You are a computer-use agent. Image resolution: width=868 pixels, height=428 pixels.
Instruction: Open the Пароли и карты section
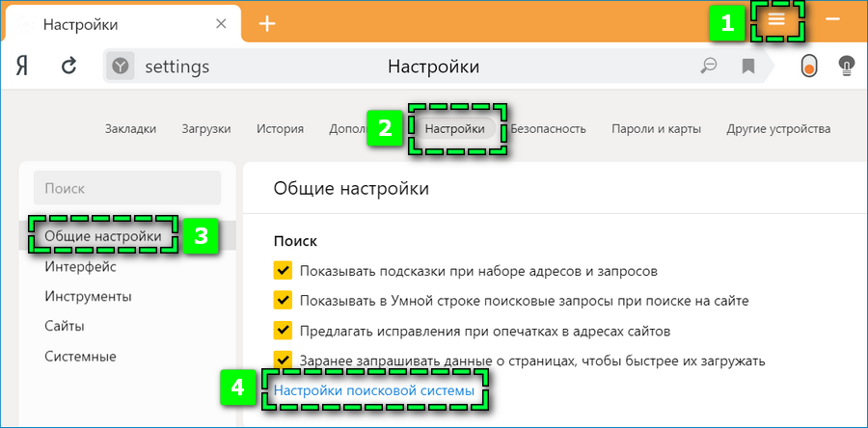pos(657,129)
